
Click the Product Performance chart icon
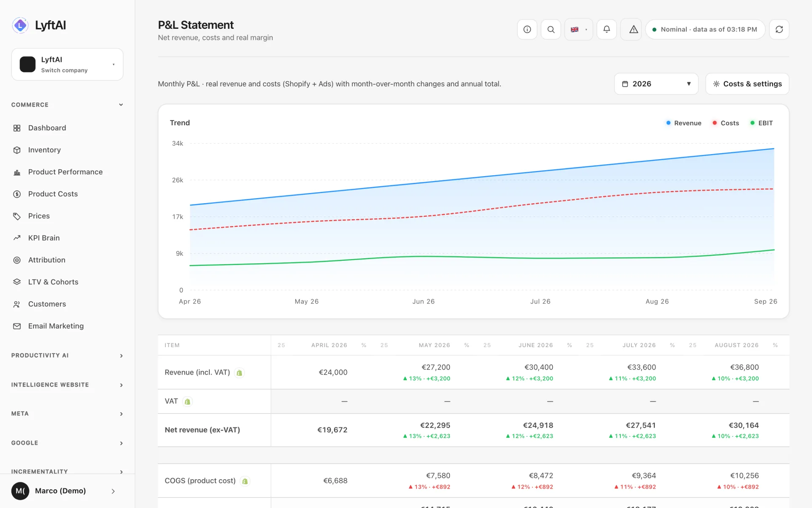[x=17, y=172]
